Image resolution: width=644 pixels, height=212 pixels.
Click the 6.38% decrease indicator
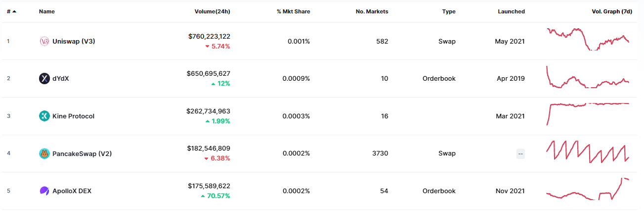tap(217, 158)
